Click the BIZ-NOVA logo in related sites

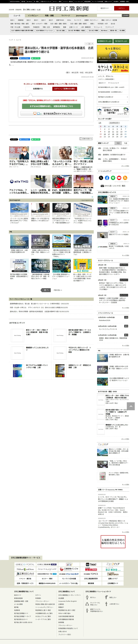tap(113, 570)
